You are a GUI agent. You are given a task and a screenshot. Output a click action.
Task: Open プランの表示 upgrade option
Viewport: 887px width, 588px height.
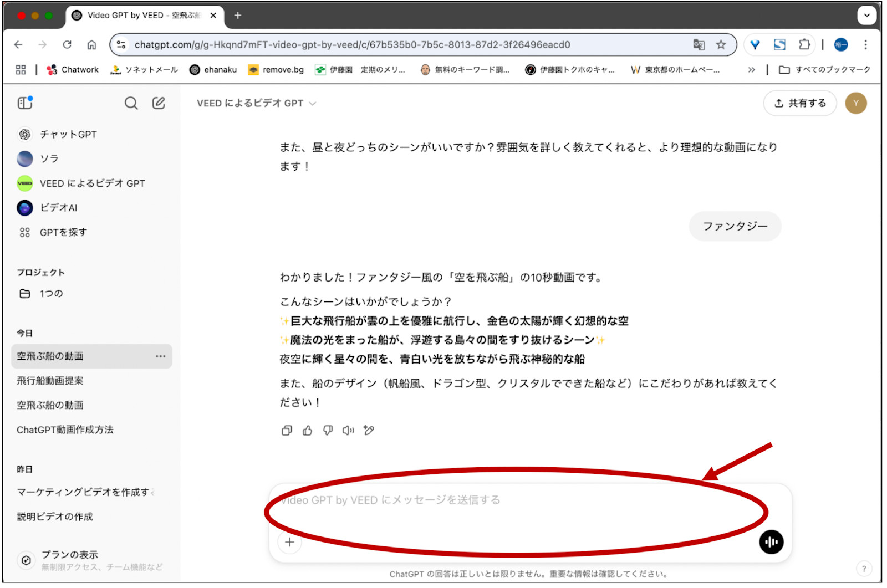click(x=91, y=560)
